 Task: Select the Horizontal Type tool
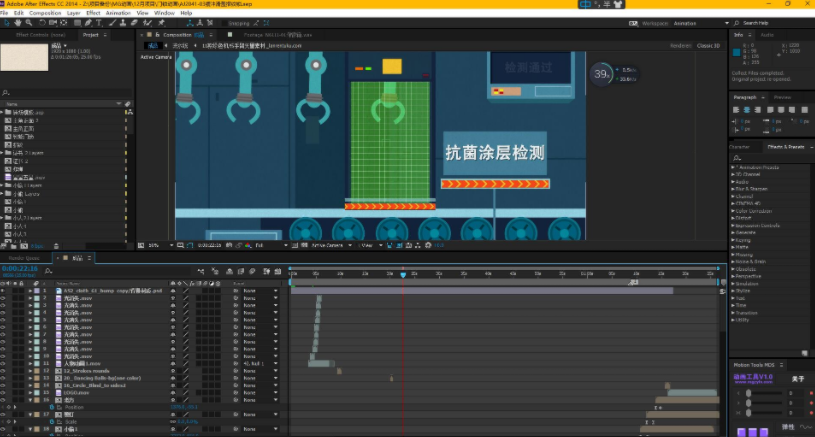click(99, 23)
